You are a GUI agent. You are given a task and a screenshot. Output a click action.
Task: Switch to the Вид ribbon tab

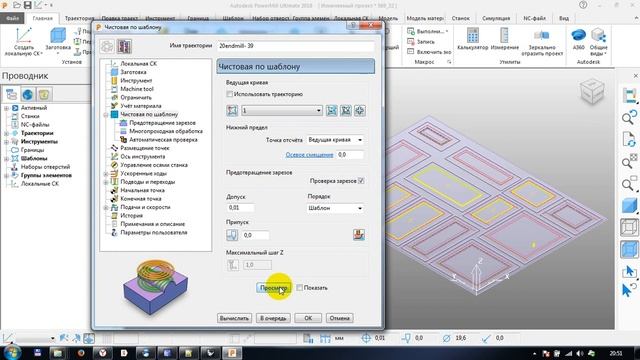(x=564, y=18)
